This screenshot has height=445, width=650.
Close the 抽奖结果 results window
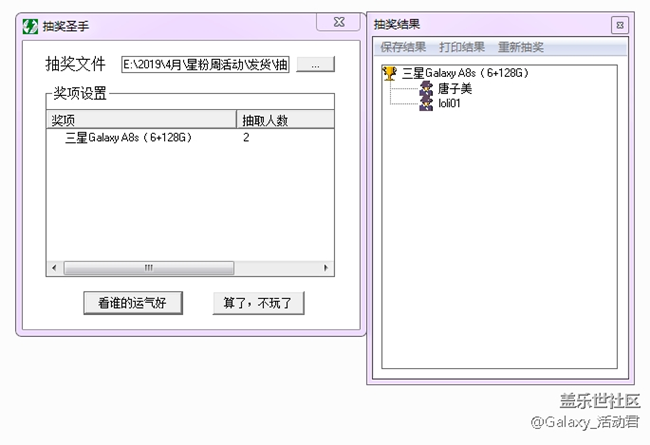click(x=620, y=24)
